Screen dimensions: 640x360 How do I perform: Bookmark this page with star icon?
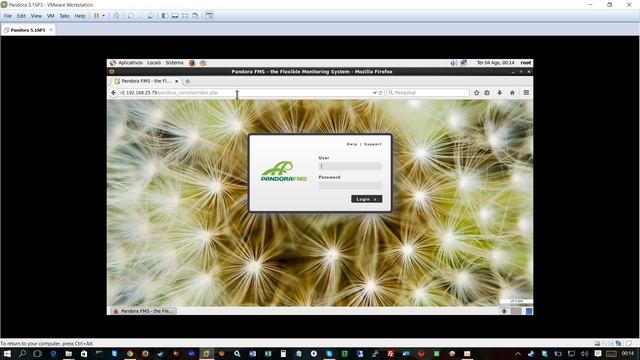click(x=476, y=93)
